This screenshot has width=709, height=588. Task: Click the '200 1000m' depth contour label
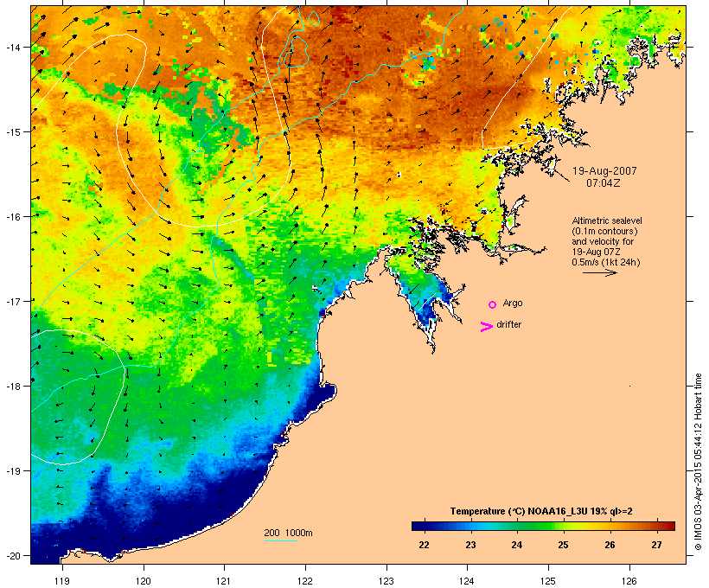click(x=288, y=533)
